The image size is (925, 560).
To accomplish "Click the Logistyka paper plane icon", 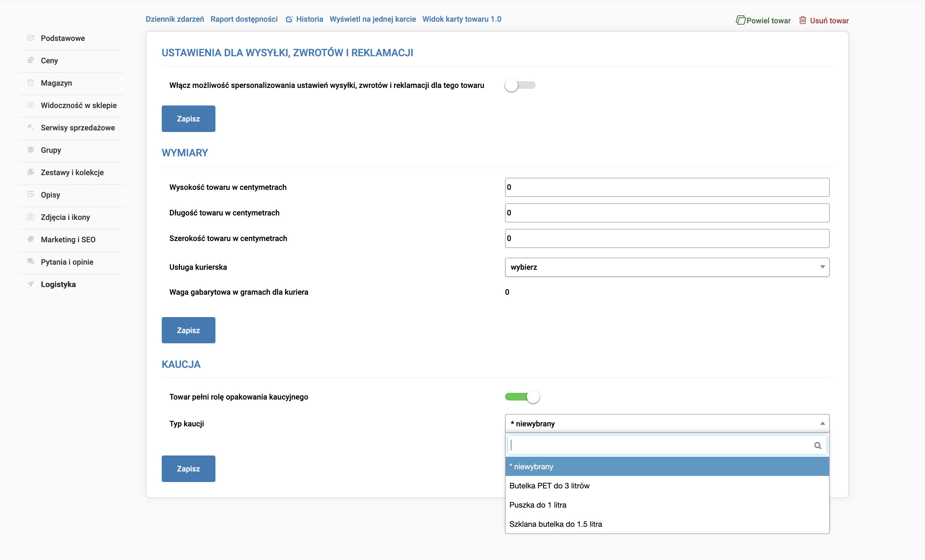I will point(31,284).
